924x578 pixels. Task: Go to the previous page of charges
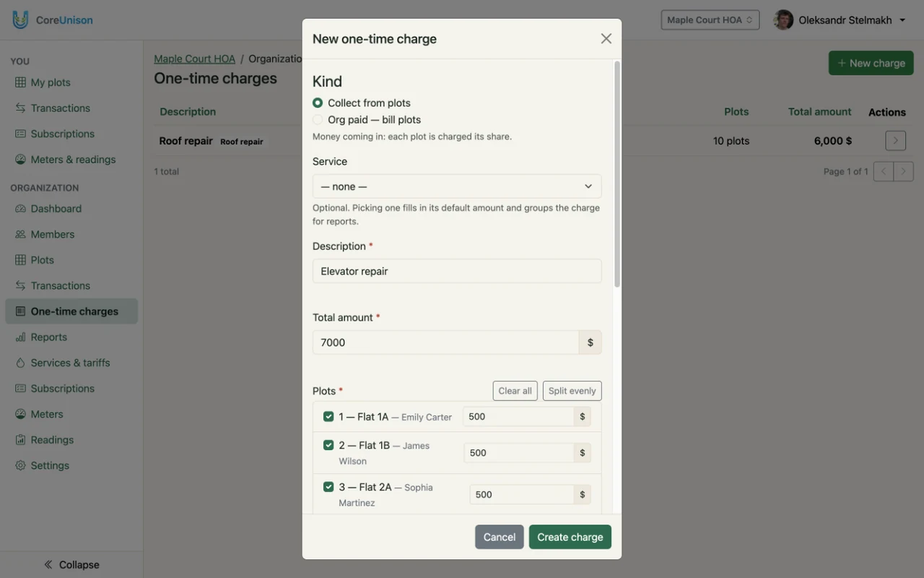click(884, 171)
